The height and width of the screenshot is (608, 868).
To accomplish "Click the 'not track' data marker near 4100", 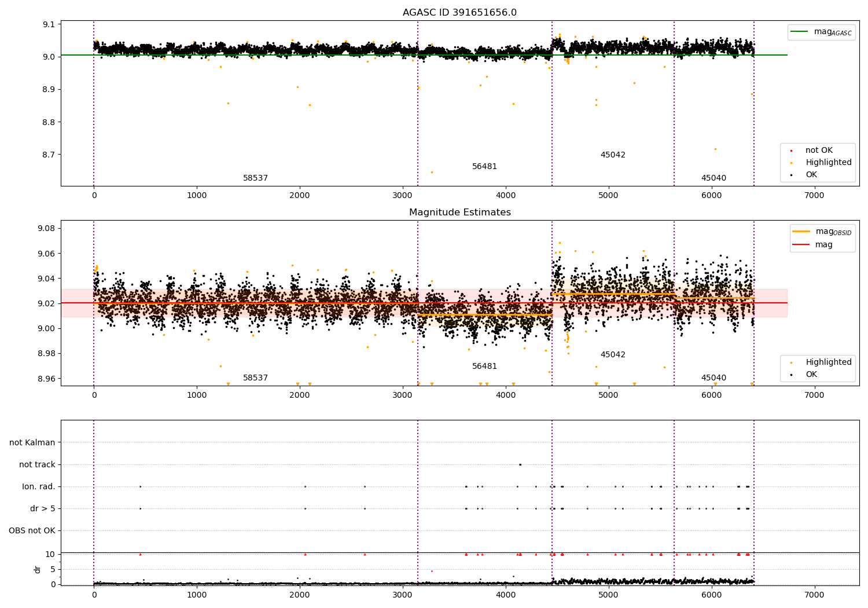I will click(x=520, y=464).
